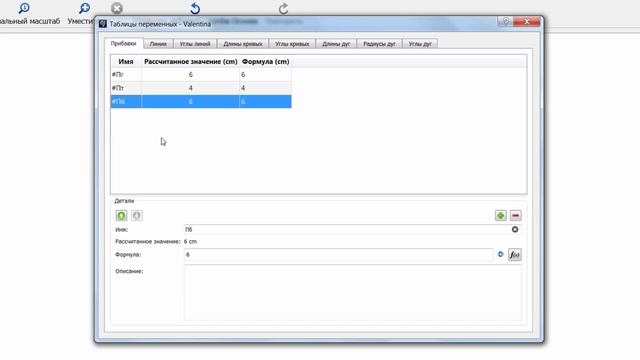Add a new increment with green plus
Screen dimensions: 640x360
click(x=501, y=216)
